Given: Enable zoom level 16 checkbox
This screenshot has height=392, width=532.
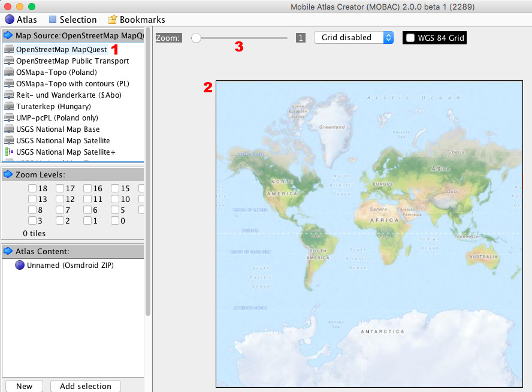Looking at the screenshot, I should click(87, 188).
